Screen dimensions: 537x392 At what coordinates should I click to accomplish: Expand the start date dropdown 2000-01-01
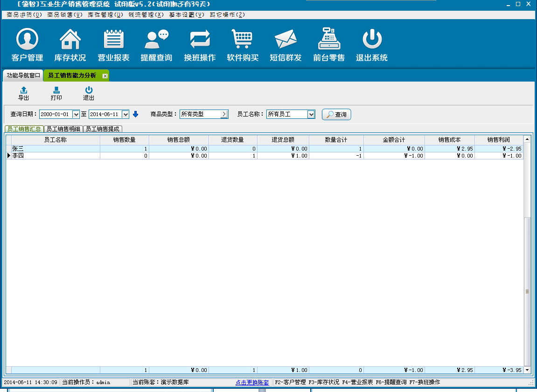[76, 114]
